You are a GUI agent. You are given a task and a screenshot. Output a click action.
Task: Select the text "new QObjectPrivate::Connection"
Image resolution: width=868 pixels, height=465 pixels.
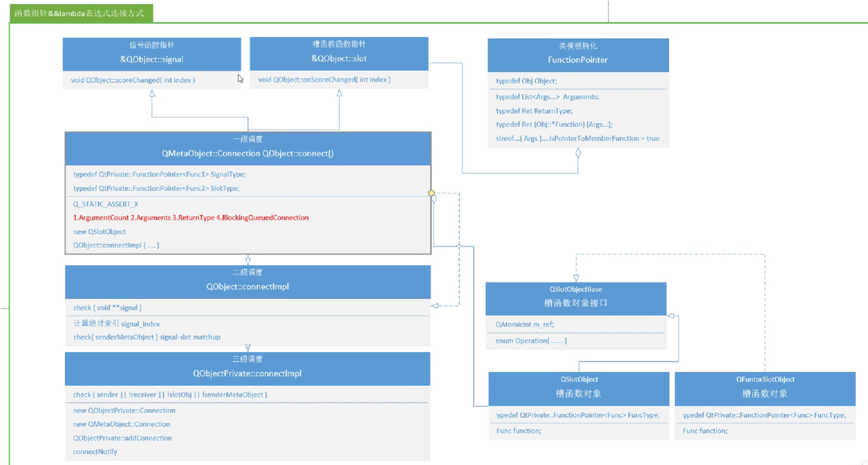(x=124, y=410)
